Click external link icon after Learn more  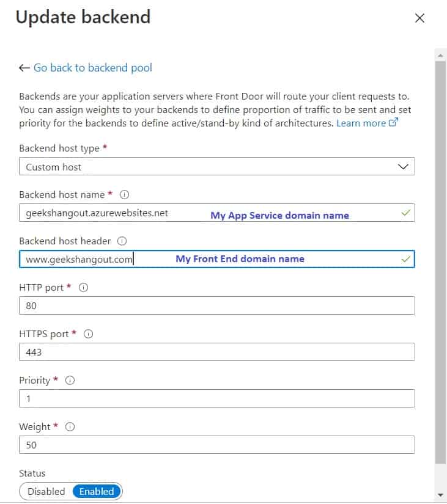393,122
